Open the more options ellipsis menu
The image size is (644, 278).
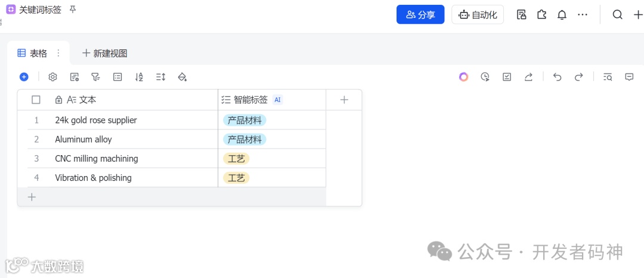[x=583, y=15]
